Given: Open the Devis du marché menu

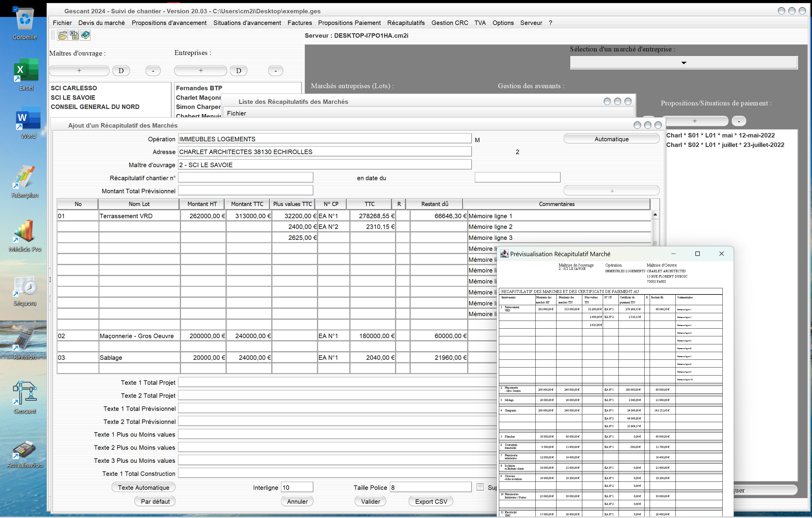Looking at the screenshot, I should pos(101,23).
